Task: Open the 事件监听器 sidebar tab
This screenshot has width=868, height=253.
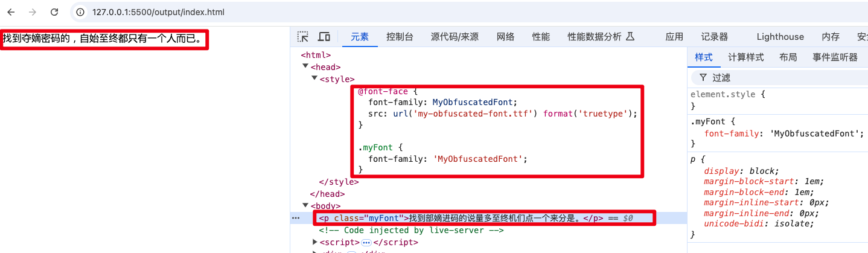Action: (x=835, y=57)
